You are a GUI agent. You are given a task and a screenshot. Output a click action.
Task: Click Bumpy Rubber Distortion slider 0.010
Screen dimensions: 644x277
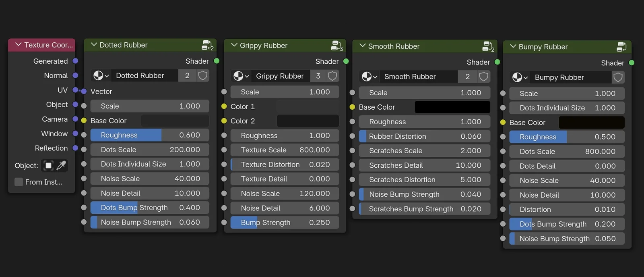pos(567,210)
